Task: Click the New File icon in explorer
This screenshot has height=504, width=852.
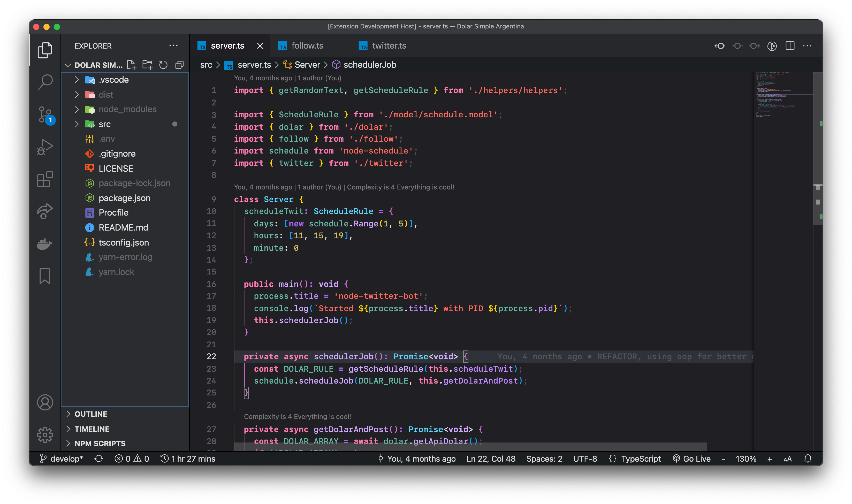Action: pyautogui.click(x=131, y=65)
